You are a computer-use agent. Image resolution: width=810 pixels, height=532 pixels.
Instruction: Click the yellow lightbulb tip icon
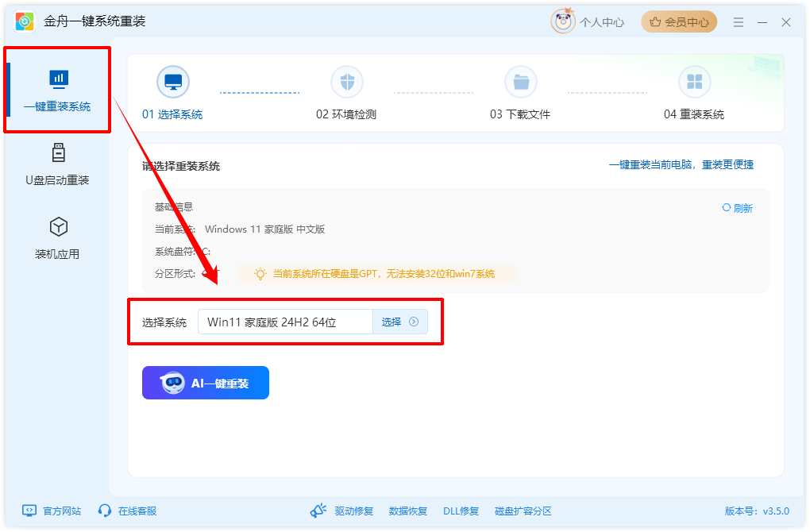click(260, 274)
